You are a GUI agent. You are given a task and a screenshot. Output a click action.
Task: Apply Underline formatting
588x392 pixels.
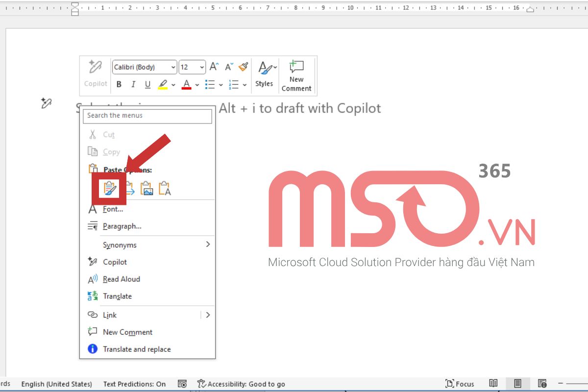pyautogui.click(x=147, y=85)
